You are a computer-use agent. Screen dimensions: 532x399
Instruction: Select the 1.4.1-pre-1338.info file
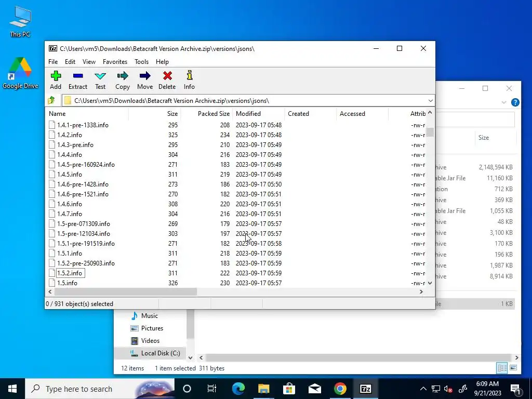pos(83,125)
